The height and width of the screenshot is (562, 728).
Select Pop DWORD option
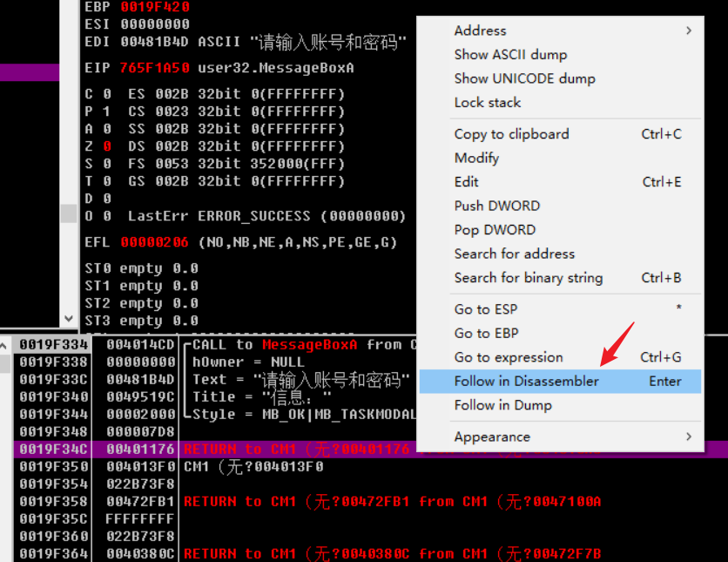(x=495, y=230)
